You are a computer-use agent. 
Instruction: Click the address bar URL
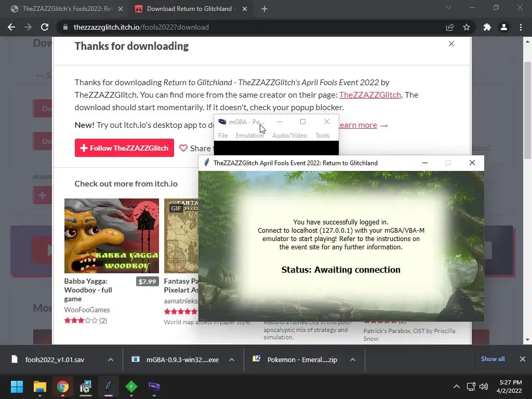(x=141, y=27)
